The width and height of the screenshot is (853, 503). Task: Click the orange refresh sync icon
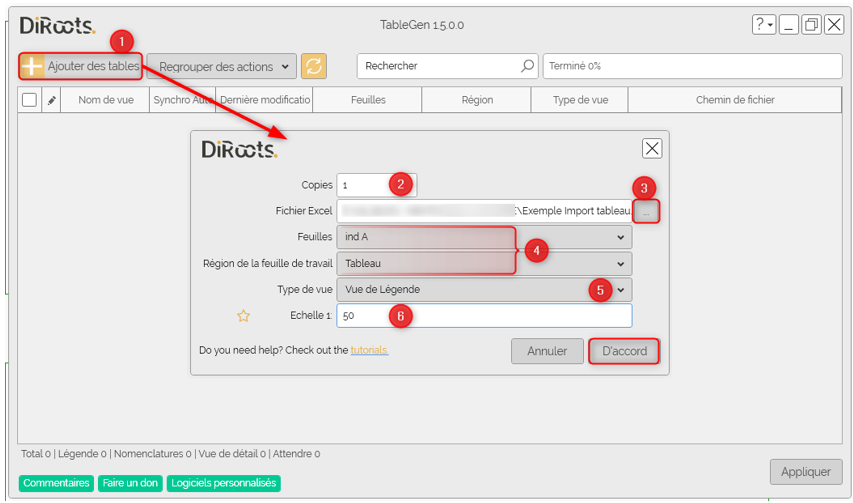point(314,67)
